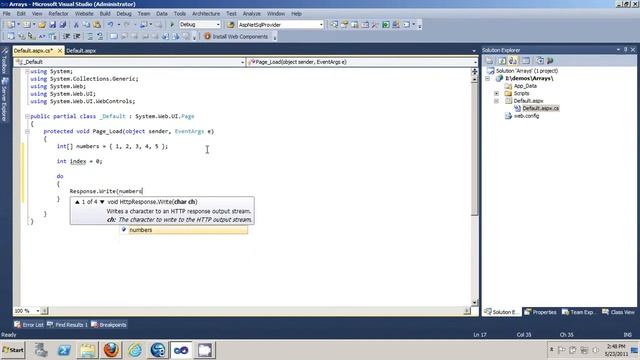Click the Cut scissors icon
The height and width of the screenshot is (360, 640).
76,25
